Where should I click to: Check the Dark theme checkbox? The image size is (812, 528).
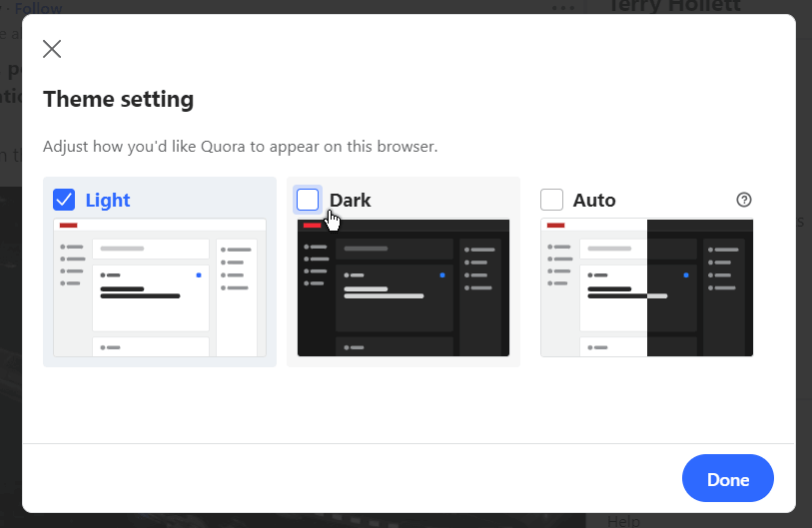click(x=308, y=200)
